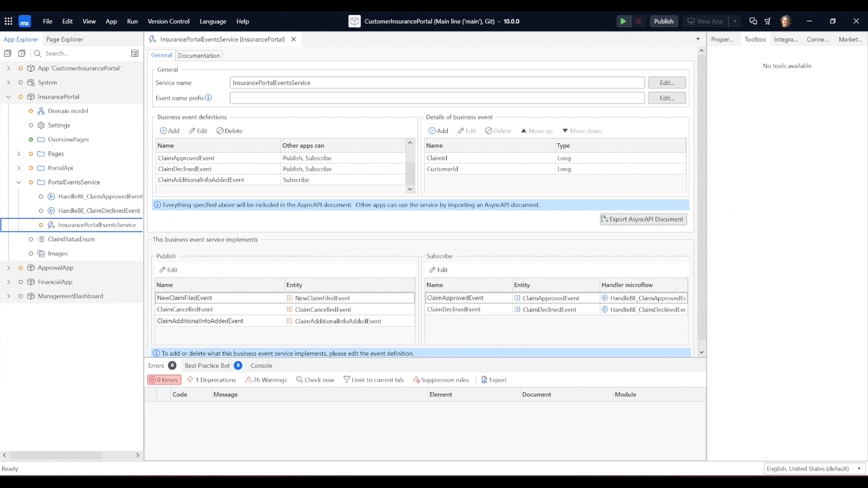Screen dimensions: 868x488
Task: Delete the selected business event definition
Action: tap(229, 131)
